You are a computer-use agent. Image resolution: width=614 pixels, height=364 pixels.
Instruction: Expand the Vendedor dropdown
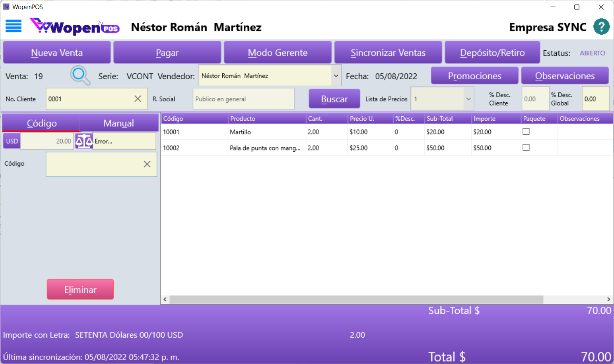[336, 76]
